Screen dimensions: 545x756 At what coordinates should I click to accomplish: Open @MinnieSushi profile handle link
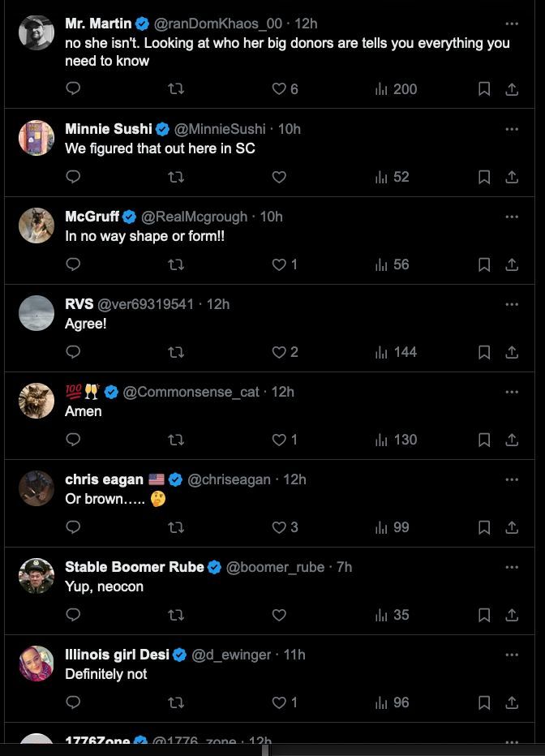[x=220, y=129]
